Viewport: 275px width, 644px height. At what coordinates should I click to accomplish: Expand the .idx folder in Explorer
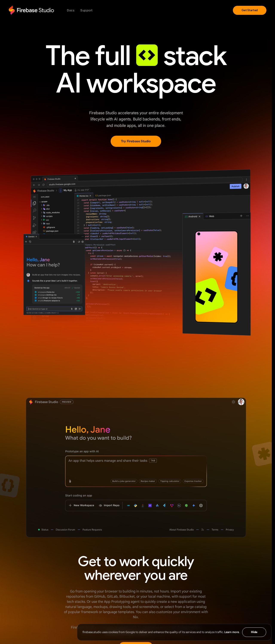coord(46,205)
